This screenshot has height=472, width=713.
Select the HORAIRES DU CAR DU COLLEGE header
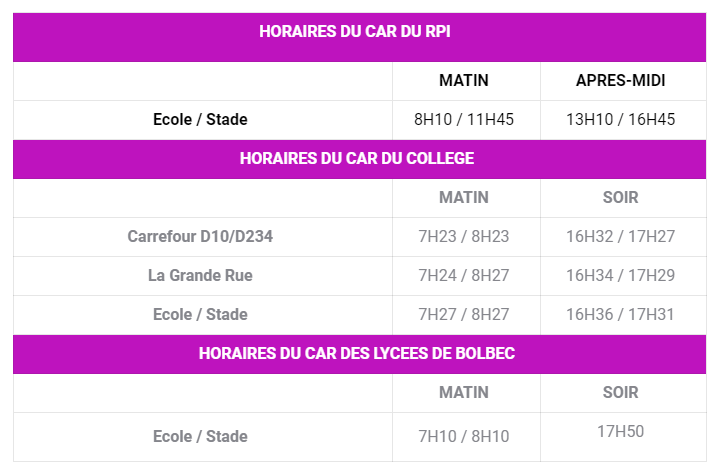point(357,158)
